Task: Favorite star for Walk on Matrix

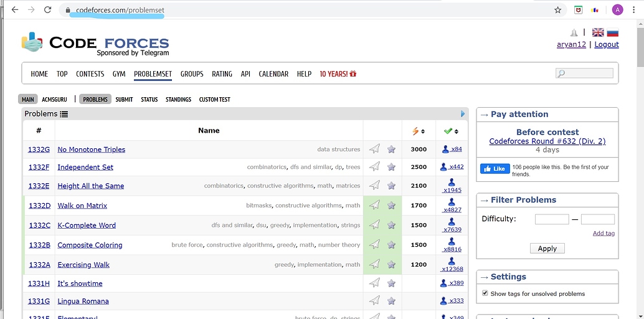Action: click(x=391, y=205)
